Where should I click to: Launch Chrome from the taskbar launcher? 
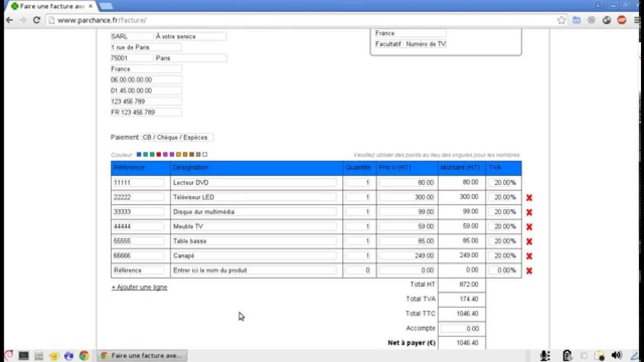(84, 355)
